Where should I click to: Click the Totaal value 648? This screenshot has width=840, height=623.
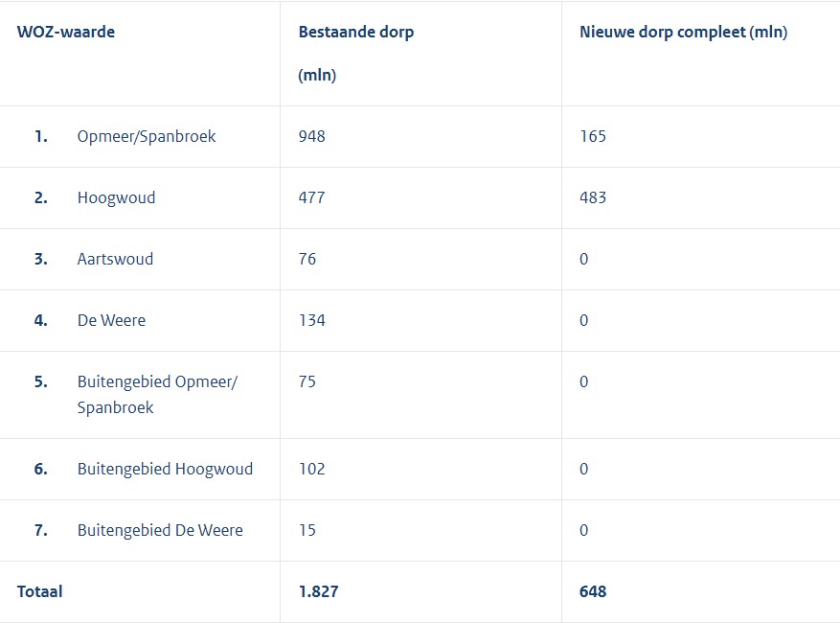593,592
